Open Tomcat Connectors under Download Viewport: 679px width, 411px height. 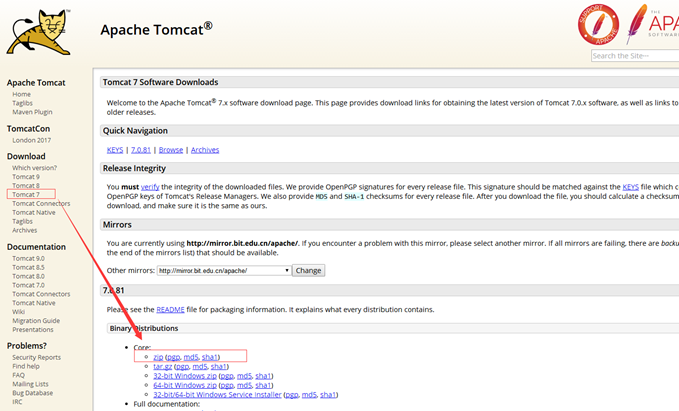point(41,204)
